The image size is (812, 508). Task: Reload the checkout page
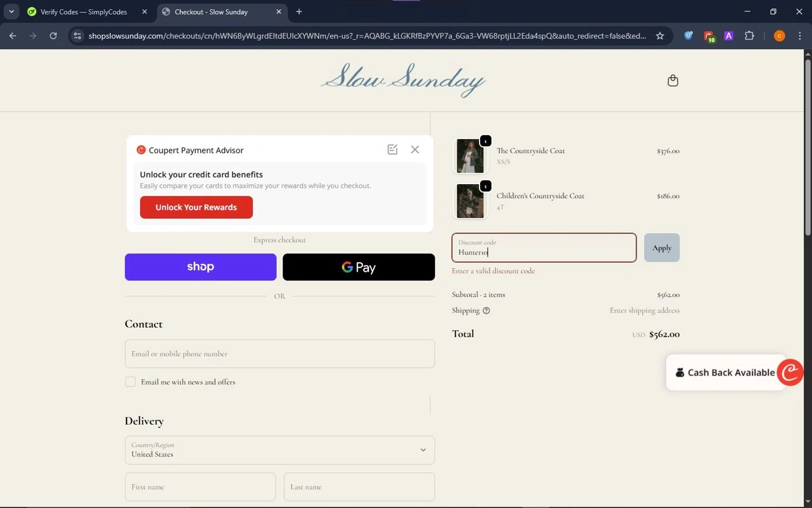(53, 36)
